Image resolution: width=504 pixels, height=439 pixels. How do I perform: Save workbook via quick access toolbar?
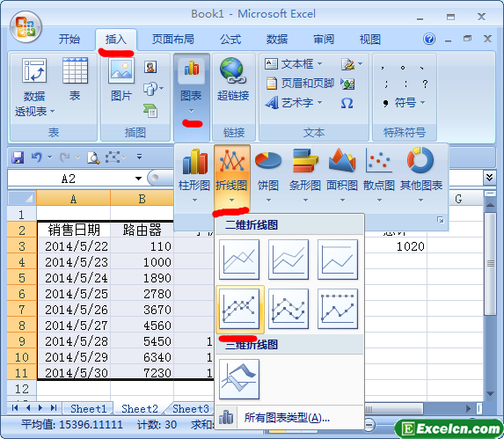pos(18,157)
